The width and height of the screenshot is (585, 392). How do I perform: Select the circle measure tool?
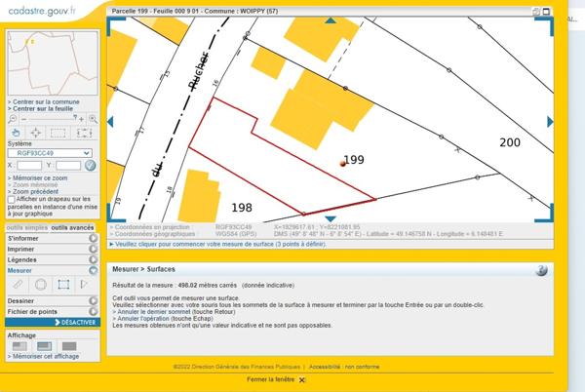(x=40, y=285)
